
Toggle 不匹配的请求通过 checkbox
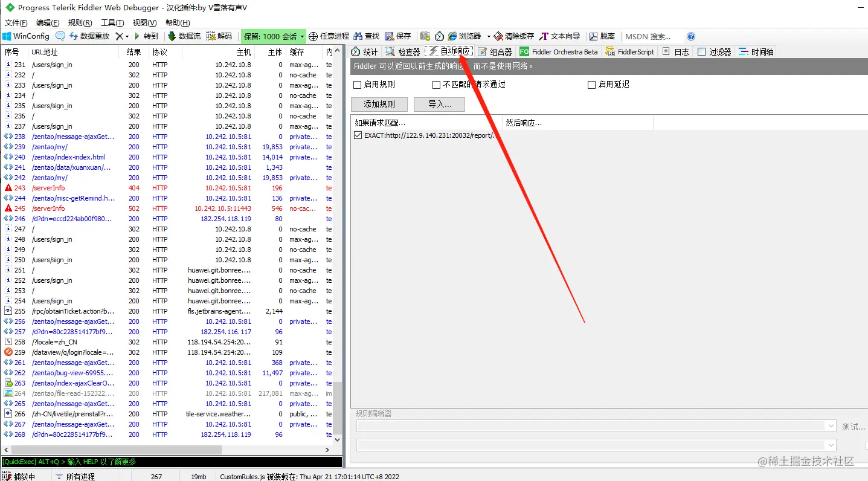tap(437, 85)
